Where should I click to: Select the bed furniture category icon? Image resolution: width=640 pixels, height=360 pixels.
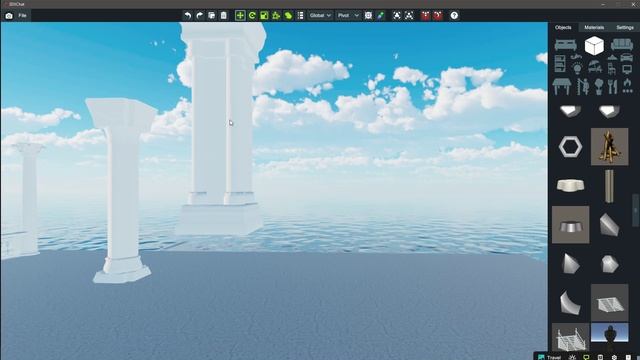565,44
